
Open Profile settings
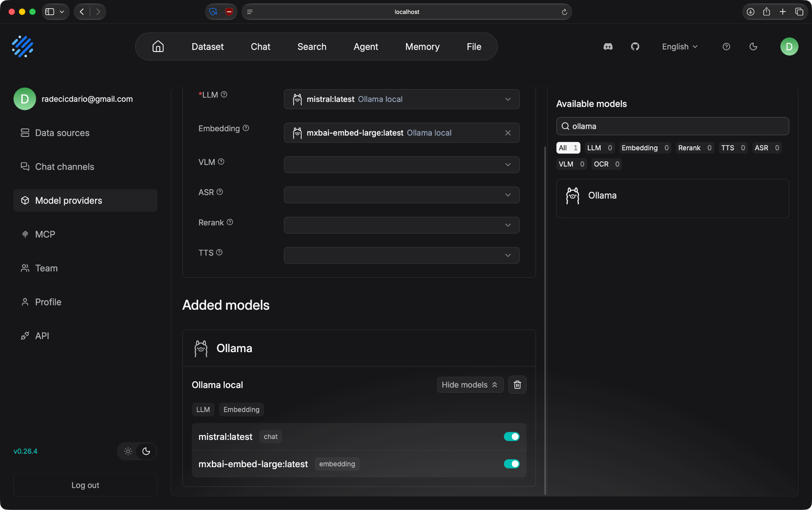pyautogui.click(x=85, y=302)
